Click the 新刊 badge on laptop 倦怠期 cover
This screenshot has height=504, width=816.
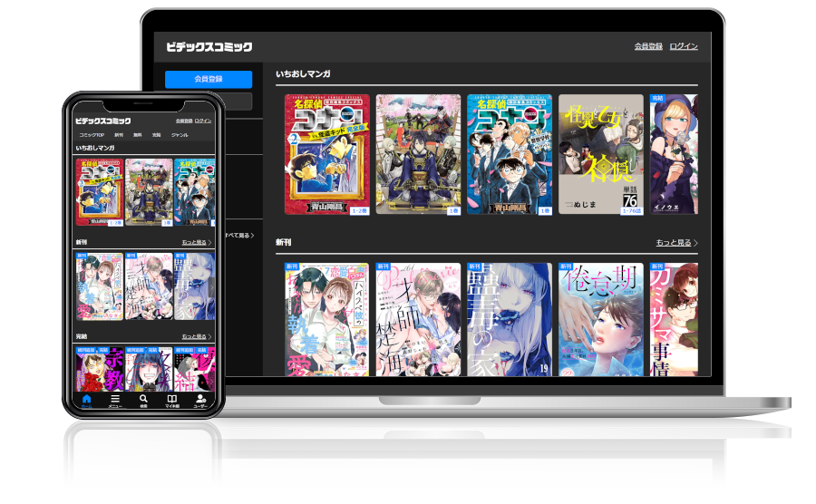566,267
